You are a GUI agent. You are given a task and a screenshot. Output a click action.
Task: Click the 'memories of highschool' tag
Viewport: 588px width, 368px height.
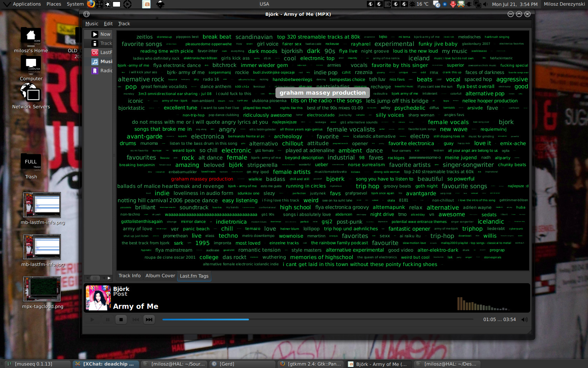coord(321,257)
